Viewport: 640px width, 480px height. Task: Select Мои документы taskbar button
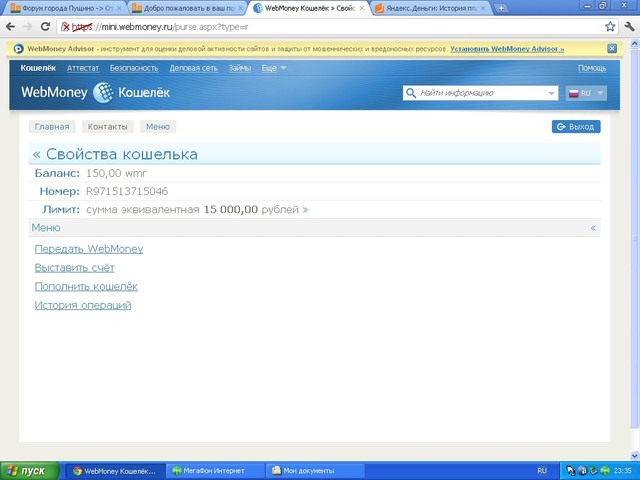315,471
